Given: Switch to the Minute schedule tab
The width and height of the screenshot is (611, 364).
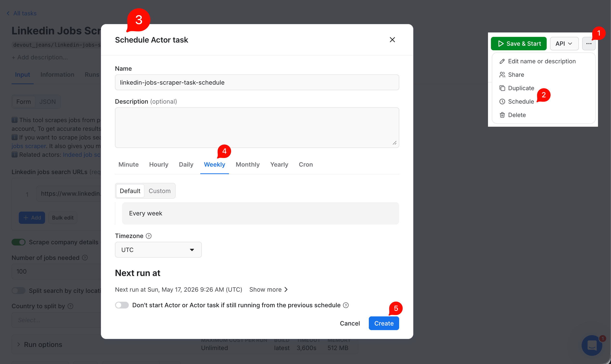Looking at the screenshot, I should pyautogui.click(x=129, y=164).
